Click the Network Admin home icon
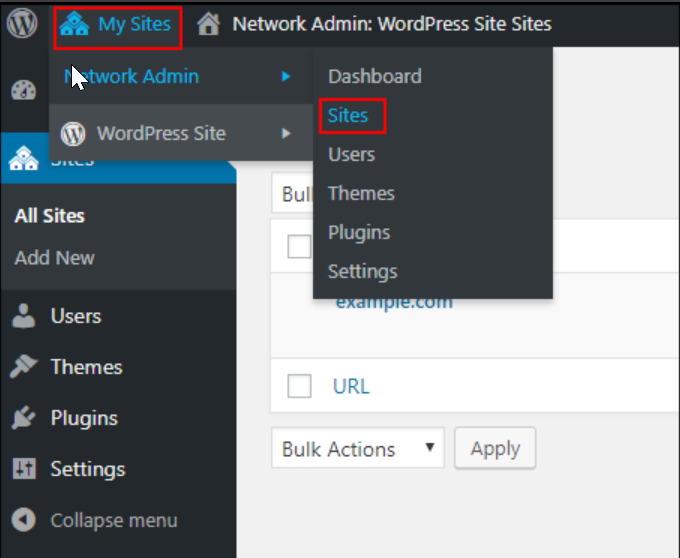The height and width of the screenshot is (558, 680). point(209,23)
